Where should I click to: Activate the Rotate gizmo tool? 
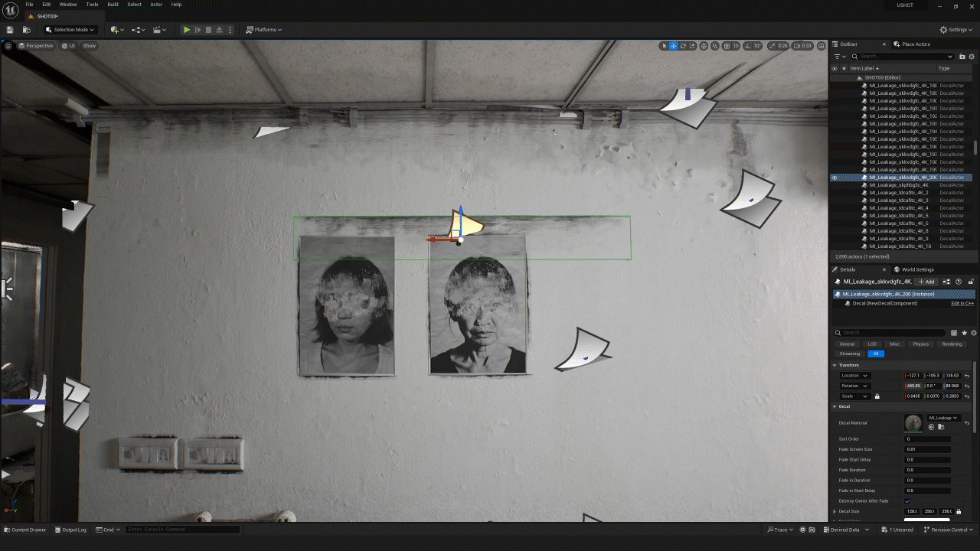683,46
